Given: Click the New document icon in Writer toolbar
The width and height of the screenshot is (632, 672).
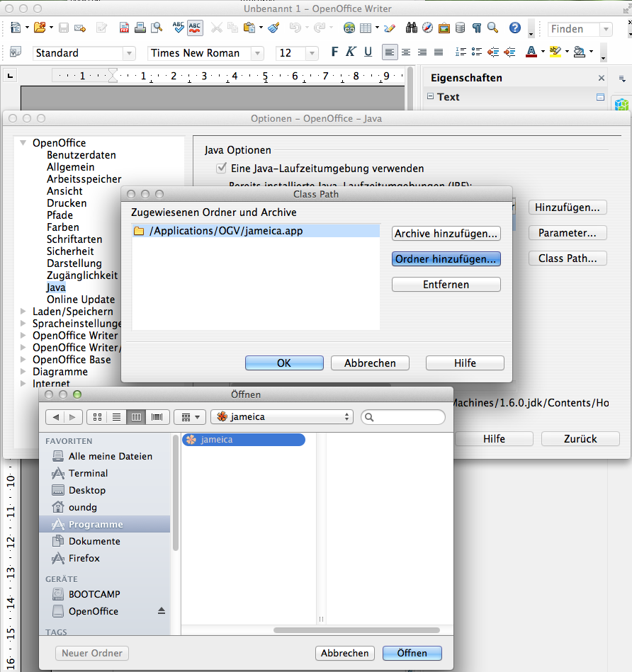Looking at the screenshot, I should click(16, 28).
